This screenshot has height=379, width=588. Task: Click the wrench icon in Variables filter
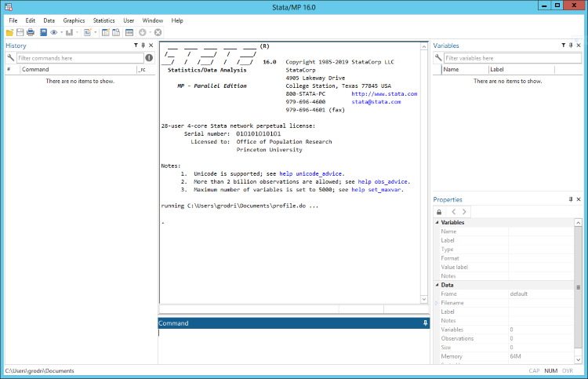(438, 58)
